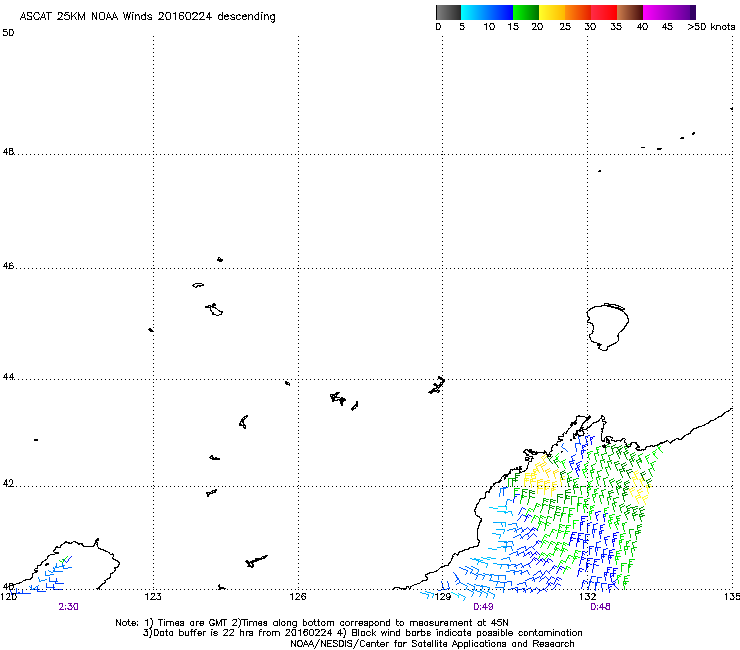
Task: Click the latitude label '48'
Action: (8, 152)
